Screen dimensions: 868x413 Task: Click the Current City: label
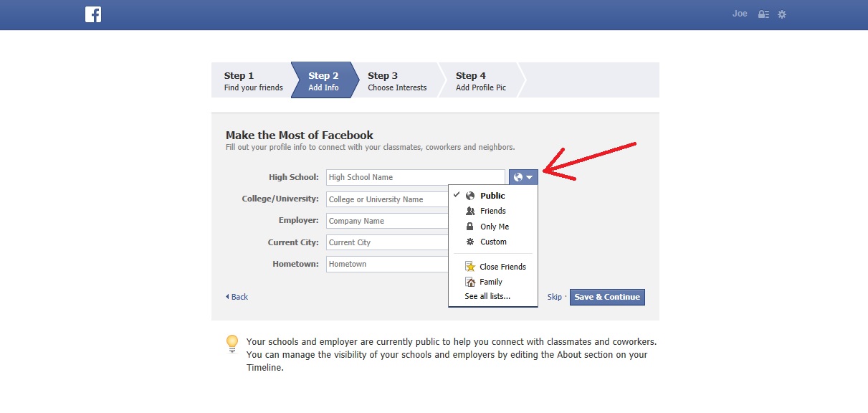(x=293, y=242)
